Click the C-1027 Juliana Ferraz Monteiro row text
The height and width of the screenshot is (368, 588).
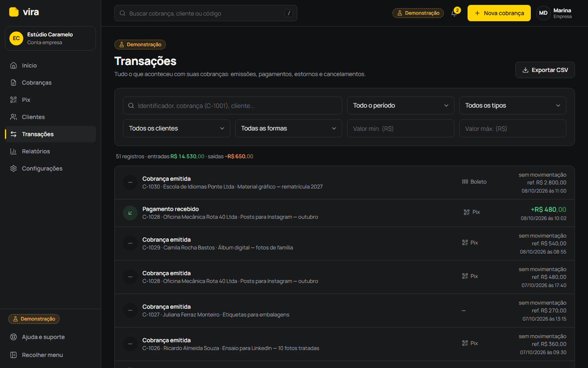(216, 315)
